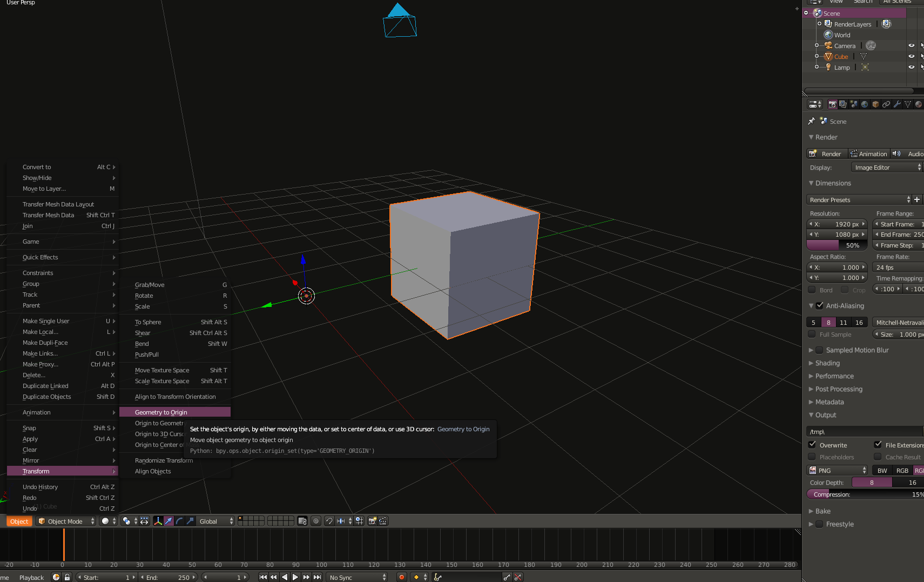Viewport: 924px width, 582px height.
Task: Select Duplicate Objects in the Object menu
Action: click(62, 397)
